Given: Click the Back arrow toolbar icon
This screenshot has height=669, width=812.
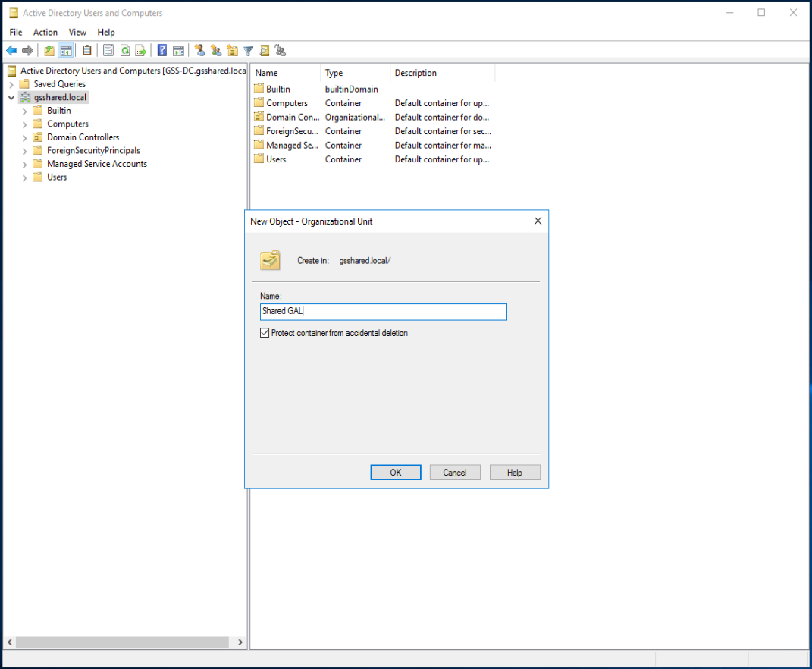Looking at the screenshot, I should pyautogui.click(x=11, y=51).
